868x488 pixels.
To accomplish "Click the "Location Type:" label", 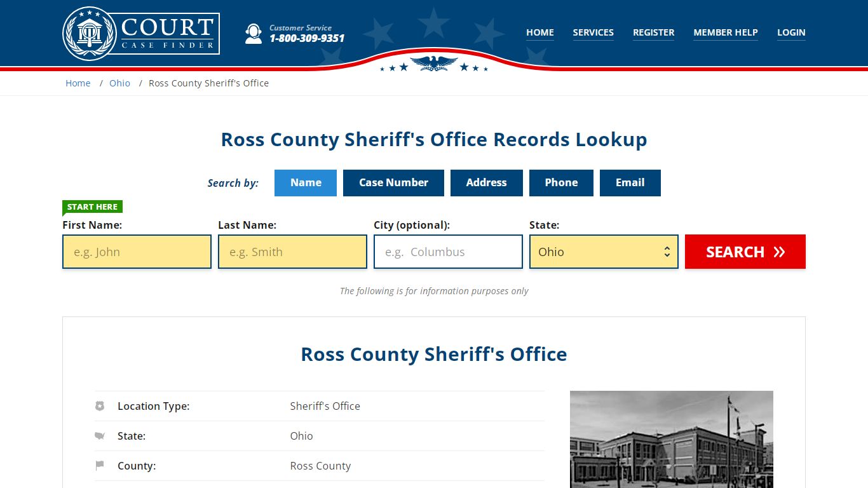I will coord(153,406).
